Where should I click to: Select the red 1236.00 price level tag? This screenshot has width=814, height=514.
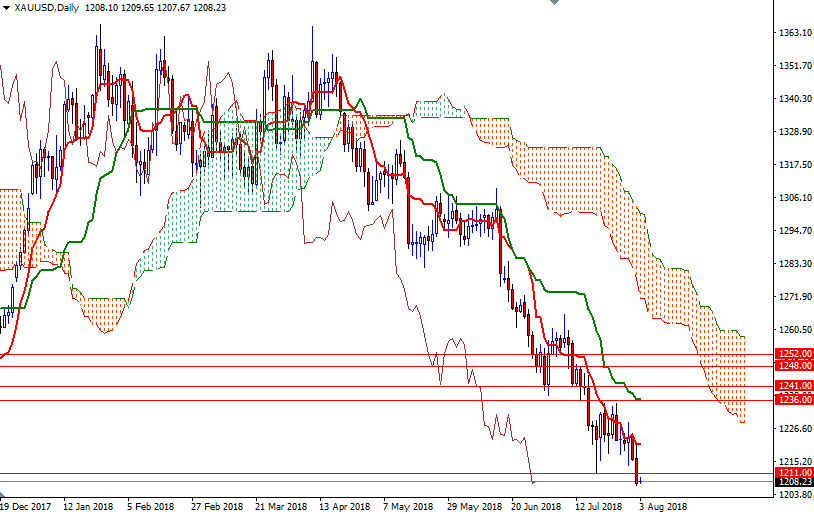794,400
